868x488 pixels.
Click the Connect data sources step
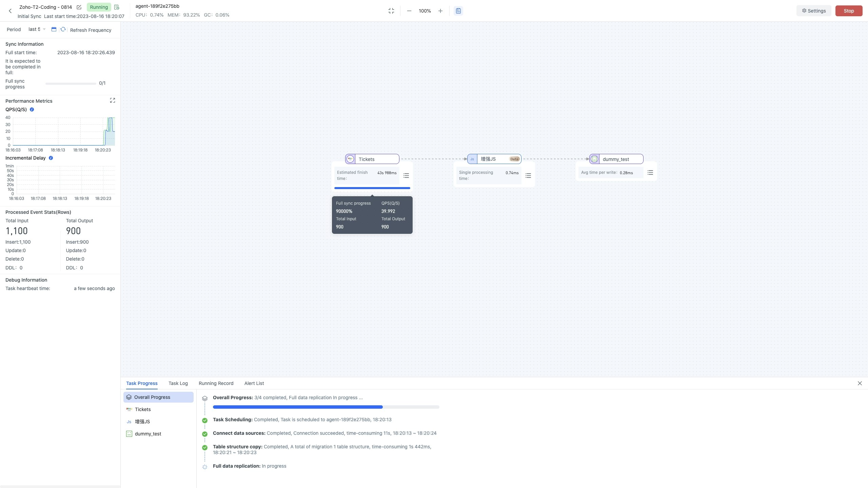click(324, 433)
